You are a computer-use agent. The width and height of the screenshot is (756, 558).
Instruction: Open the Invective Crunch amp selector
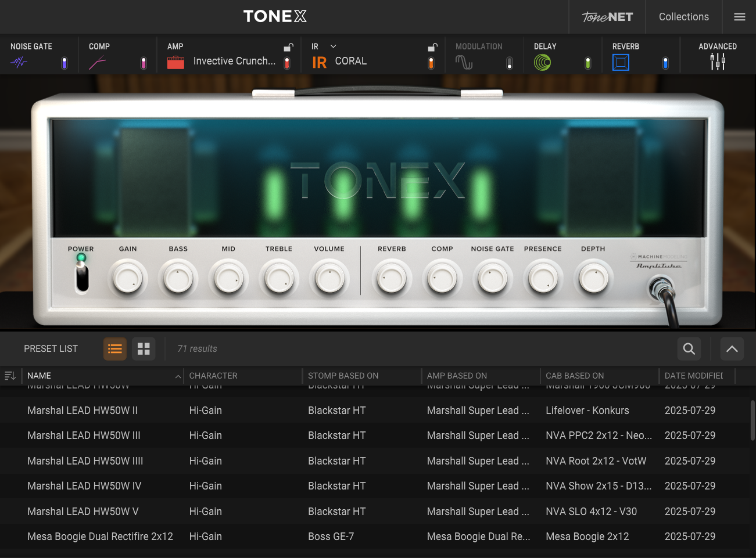tap(235, 61)
